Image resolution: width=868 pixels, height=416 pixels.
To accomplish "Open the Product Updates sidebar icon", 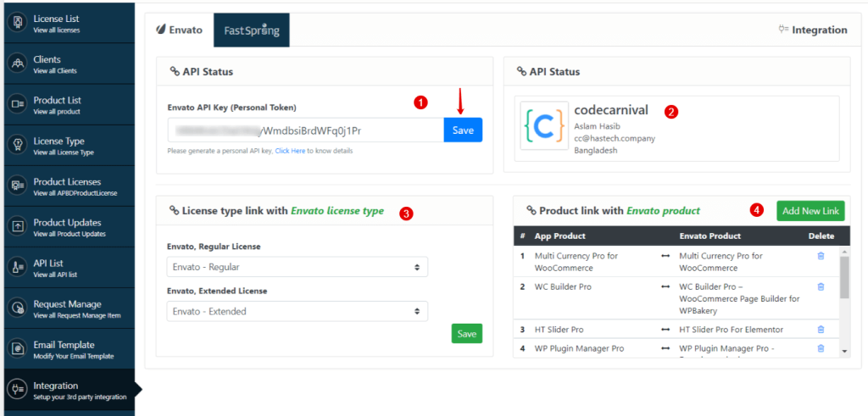I will (19, 226).
